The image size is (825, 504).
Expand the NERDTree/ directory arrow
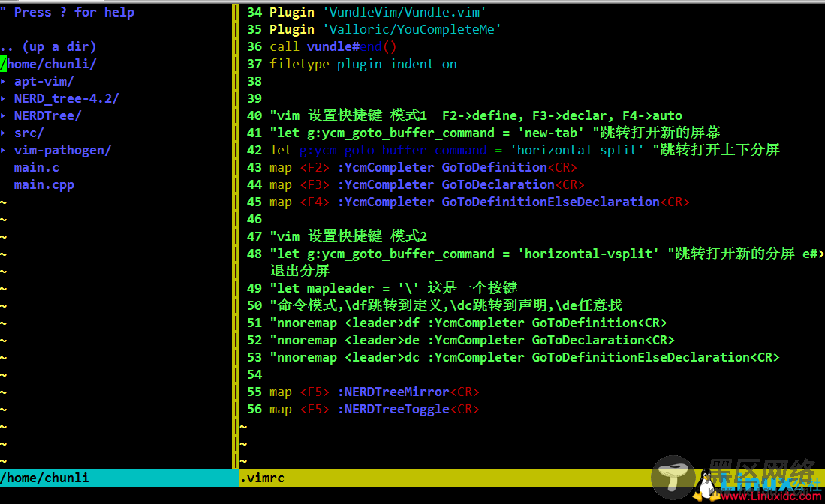click(x=3, y=116)
